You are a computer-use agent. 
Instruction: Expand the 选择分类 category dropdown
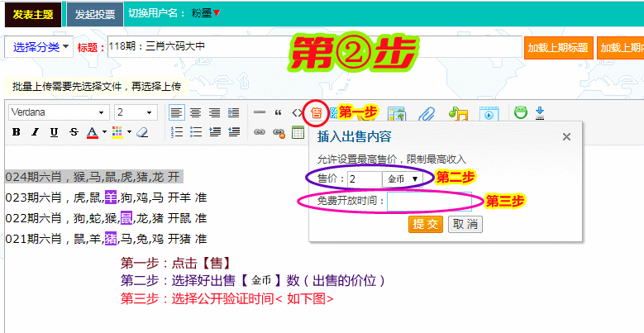41,47
